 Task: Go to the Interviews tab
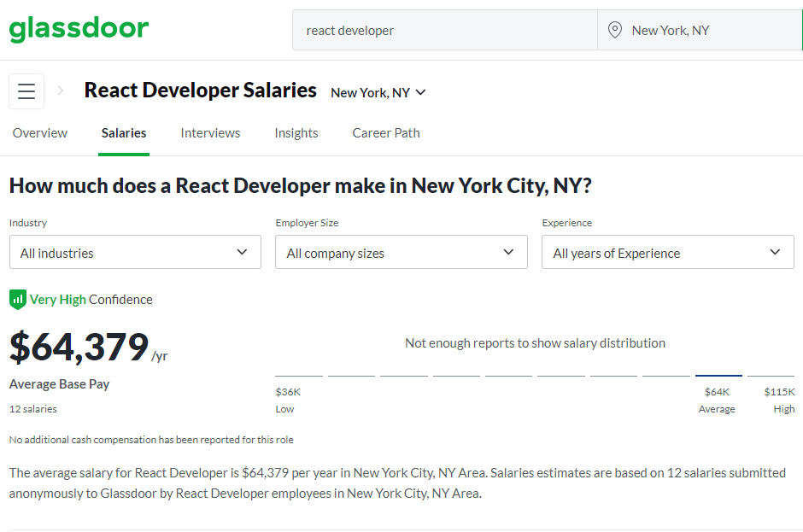click(210, 133)
